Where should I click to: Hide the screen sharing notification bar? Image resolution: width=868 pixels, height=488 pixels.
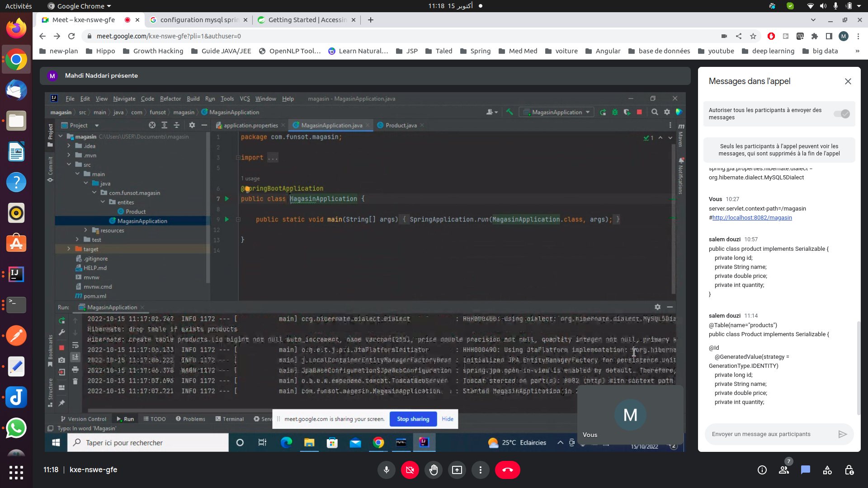(448, 419)
